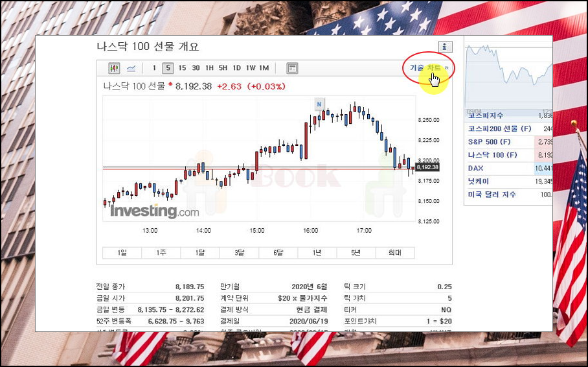Click the 티커 value NQ
588x367 pixels.
446,309
